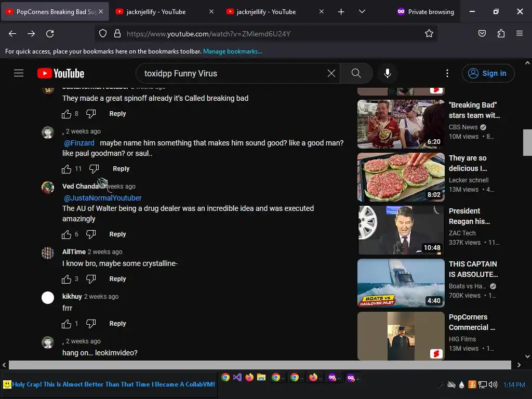Reply to Ved Chanda's comment
Screen dimensions: 532x399
(x=117, y=234)
